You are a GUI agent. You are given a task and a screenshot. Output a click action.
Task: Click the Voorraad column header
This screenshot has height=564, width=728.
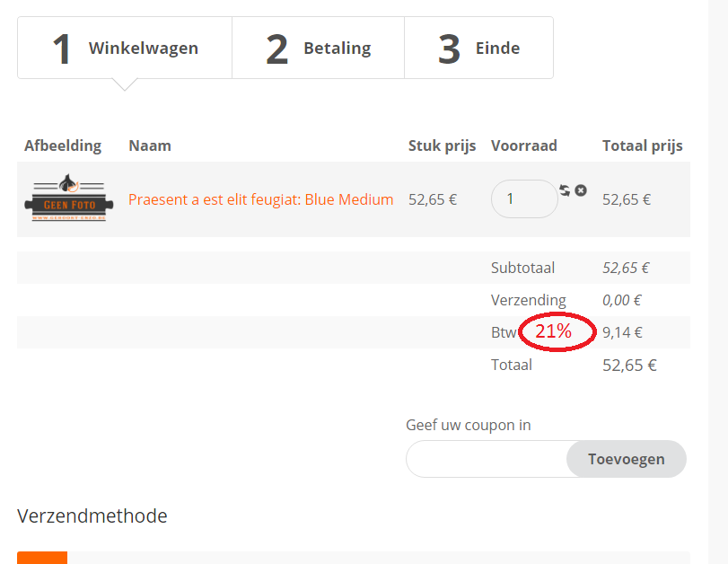coord(524,145)
